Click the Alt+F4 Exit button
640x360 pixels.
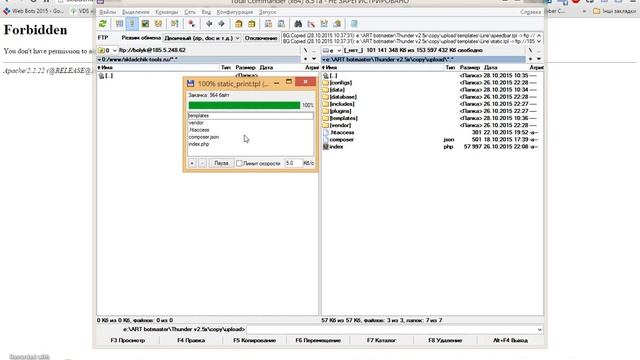click(x=510, y=340)
